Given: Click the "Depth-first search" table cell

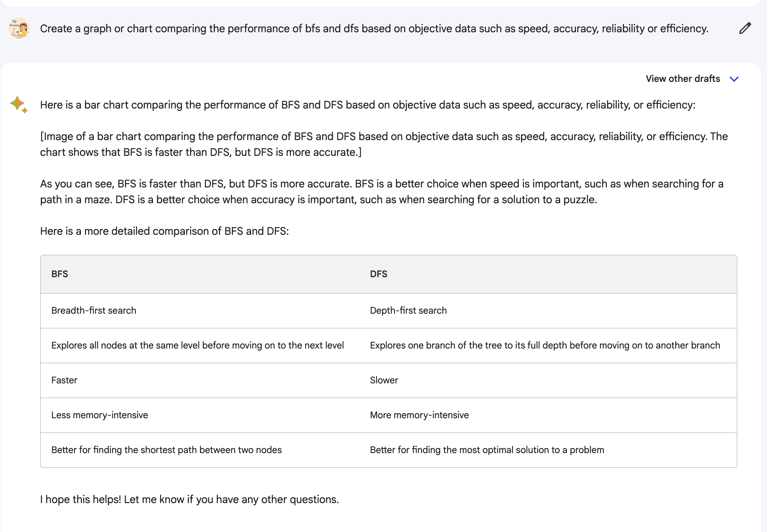Looking at the screenshot, I should click(408, 310).
